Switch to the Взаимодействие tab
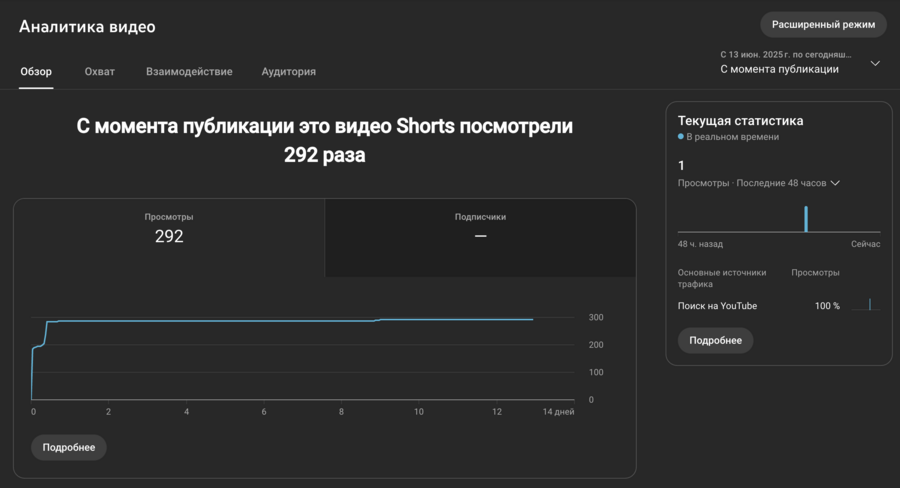Image resolution: width=900 pixels, height=488 pixels. 189,72
